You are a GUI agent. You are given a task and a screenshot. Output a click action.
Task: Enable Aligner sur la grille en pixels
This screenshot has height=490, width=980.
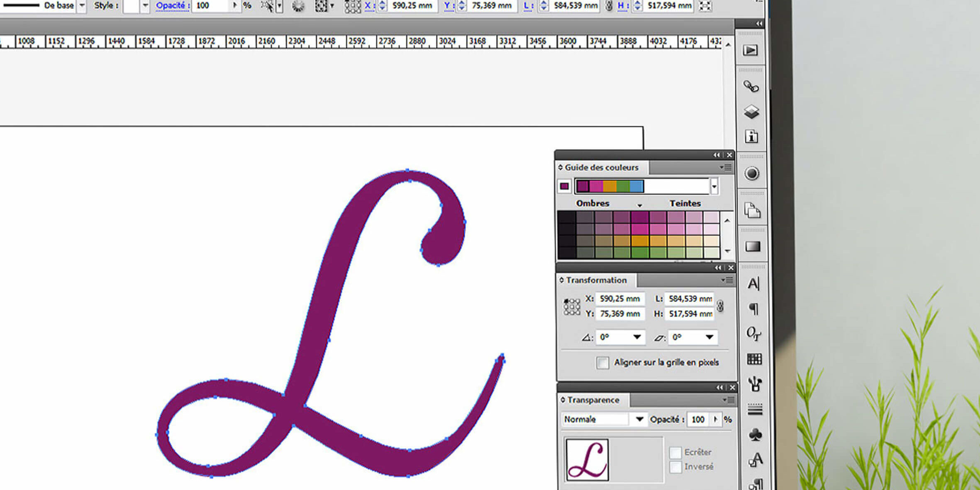(x=602, y=363)
